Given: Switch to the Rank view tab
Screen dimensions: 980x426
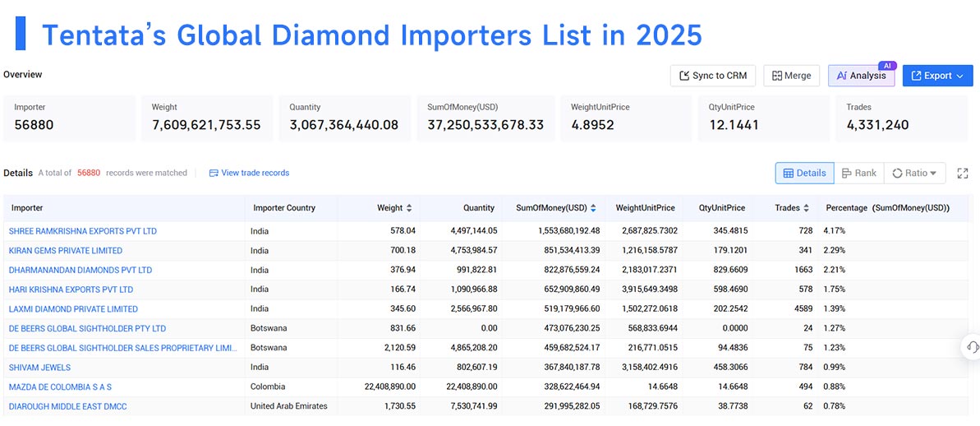Looking at the screenshot, I should 858,174.
